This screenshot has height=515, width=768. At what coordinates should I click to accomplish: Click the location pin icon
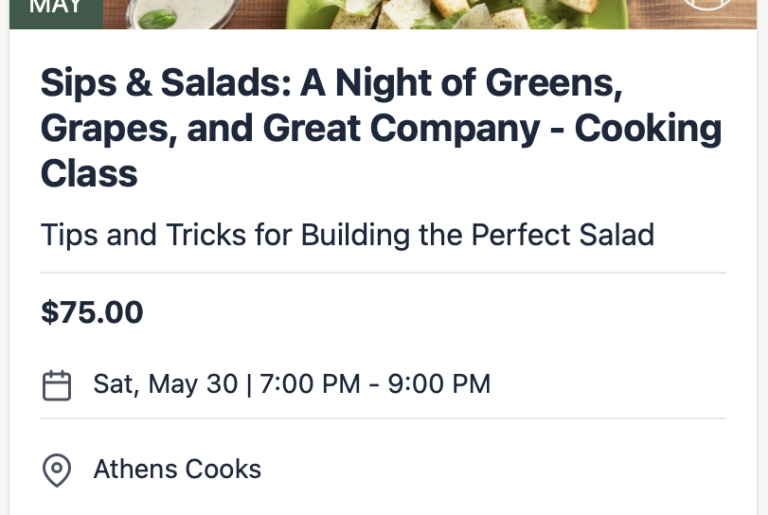point(57,469)
